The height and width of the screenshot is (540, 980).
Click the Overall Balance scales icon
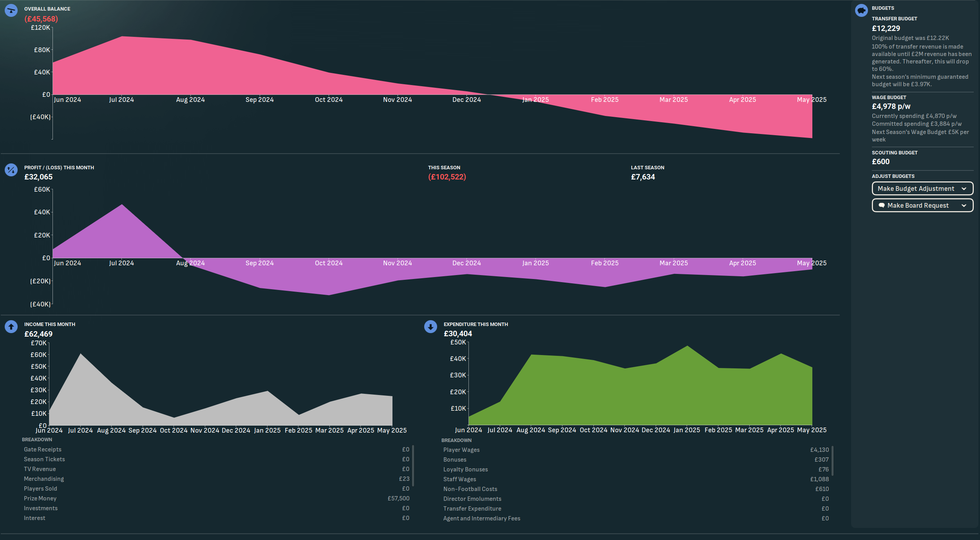11,10
